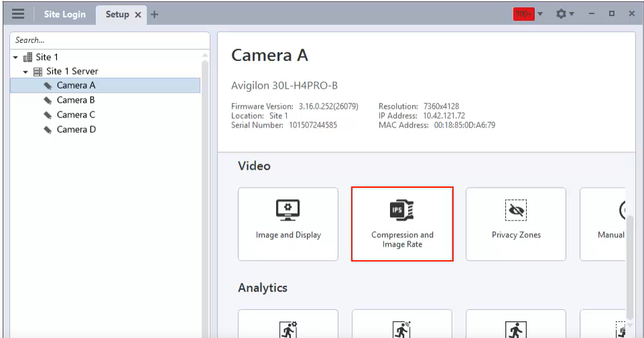This screenshot has width=644, height=338.
Task: Open the third Analytics running-figure tile
Action: (x=516, y=324)
